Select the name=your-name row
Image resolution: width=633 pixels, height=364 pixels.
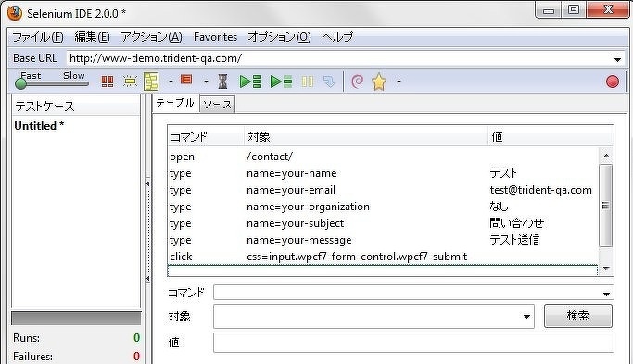tap(383, 173)
